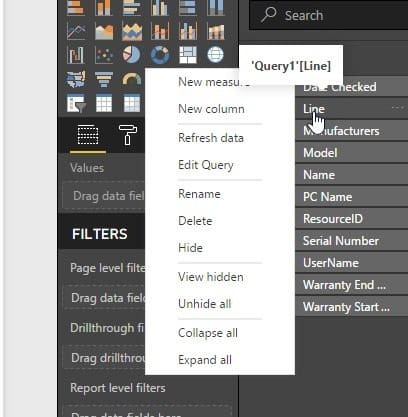Select the filled map visualization icon
408x417 pixels.
tap(76, 80)
